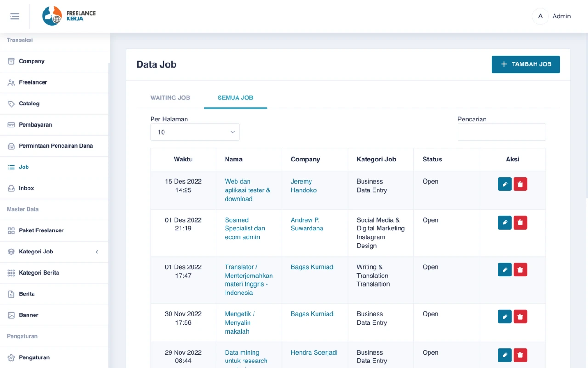Click the Pencarian search field
588x368 pixels.
tap(501, 132)
